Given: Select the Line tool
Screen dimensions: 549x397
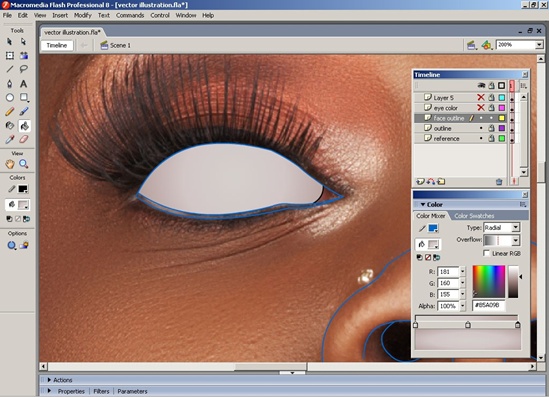Looking at the screenshot, I should [10, 69].
